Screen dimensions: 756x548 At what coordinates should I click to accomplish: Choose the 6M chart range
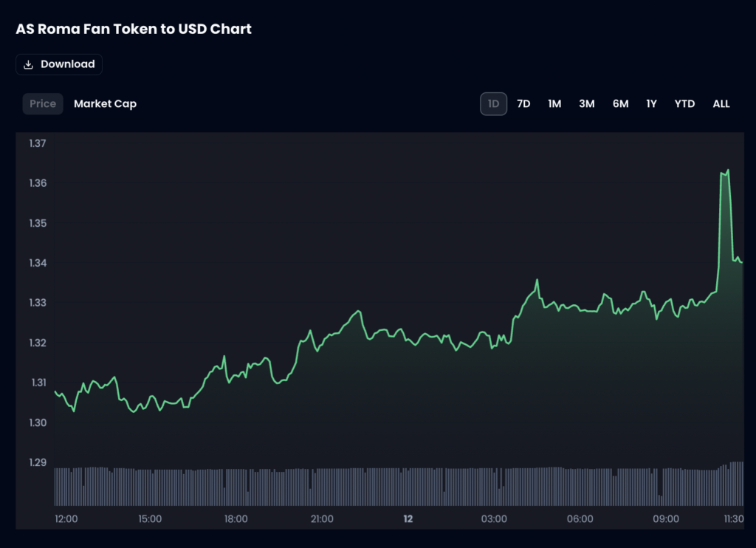click(620, 103)
